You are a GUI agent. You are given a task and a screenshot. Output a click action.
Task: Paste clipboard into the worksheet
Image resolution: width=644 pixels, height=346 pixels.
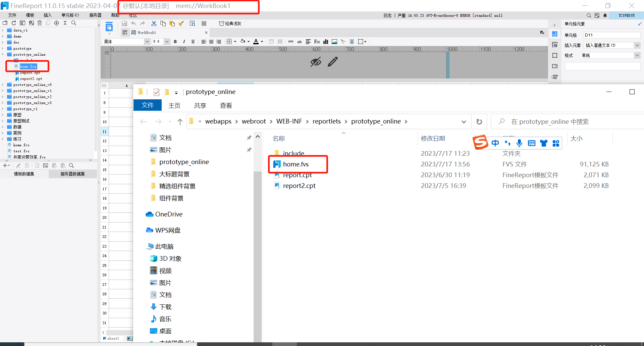coord(172,23)
